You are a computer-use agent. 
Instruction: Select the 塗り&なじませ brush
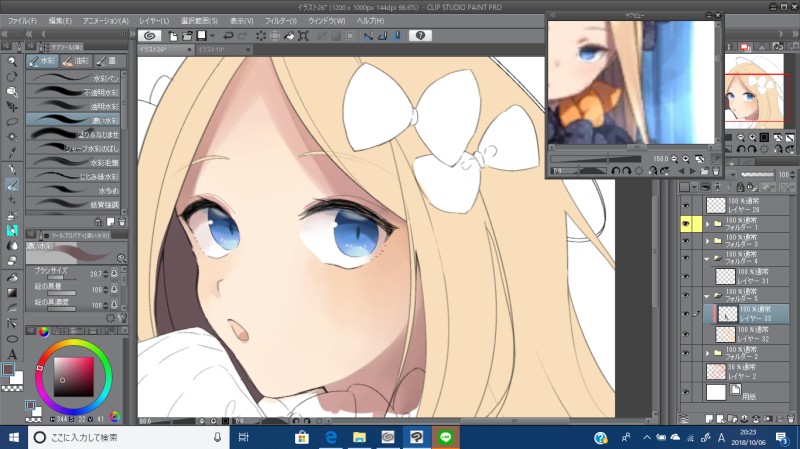click(x=73, y=134)
